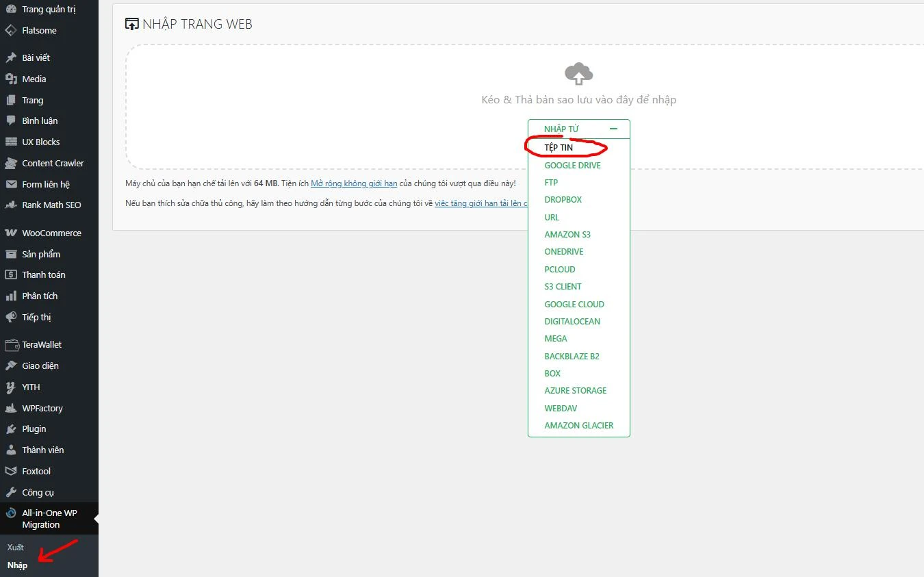
Task: Select BACKBLAZE B2 import option
Action: (x=572, y=356)
